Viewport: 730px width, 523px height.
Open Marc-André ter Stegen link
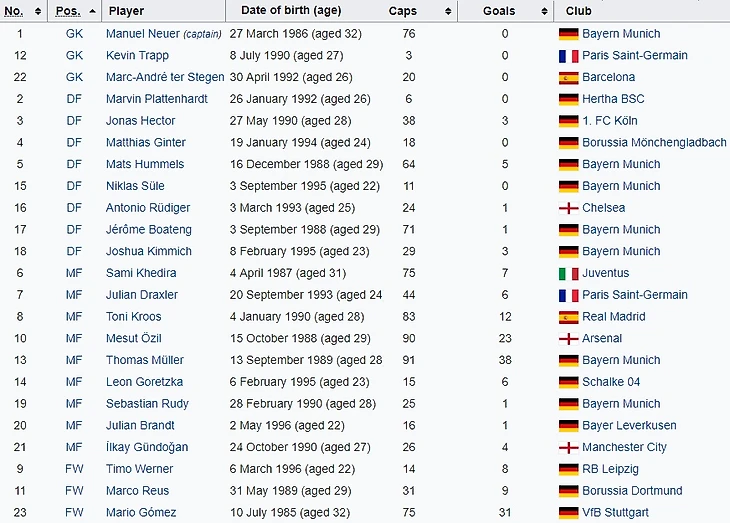(x=165, y=77)
